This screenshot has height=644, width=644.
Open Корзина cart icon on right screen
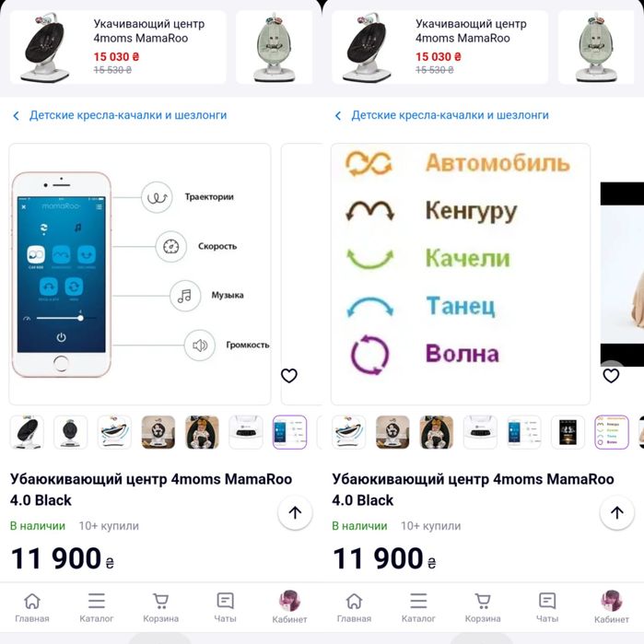point(483,608)
